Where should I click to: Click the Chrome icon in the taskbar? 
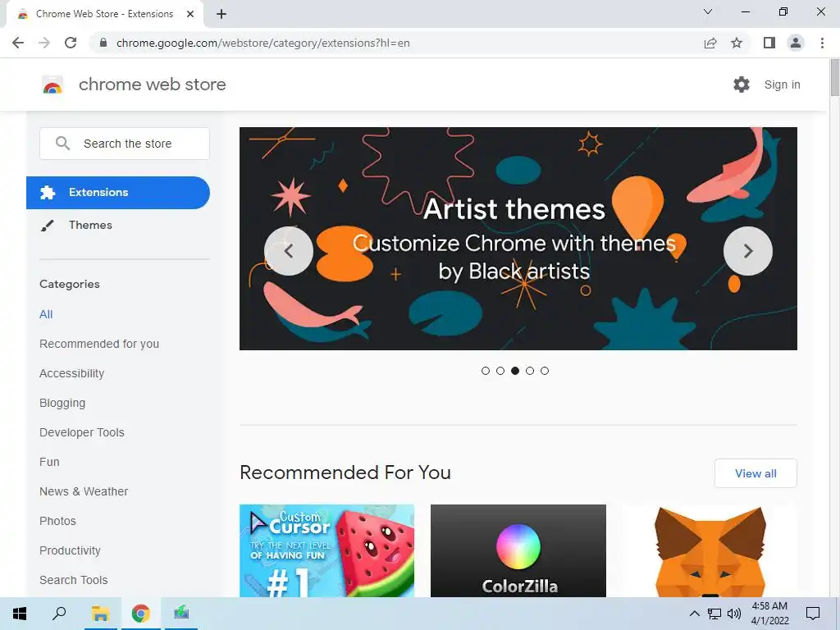coord(141,614)
